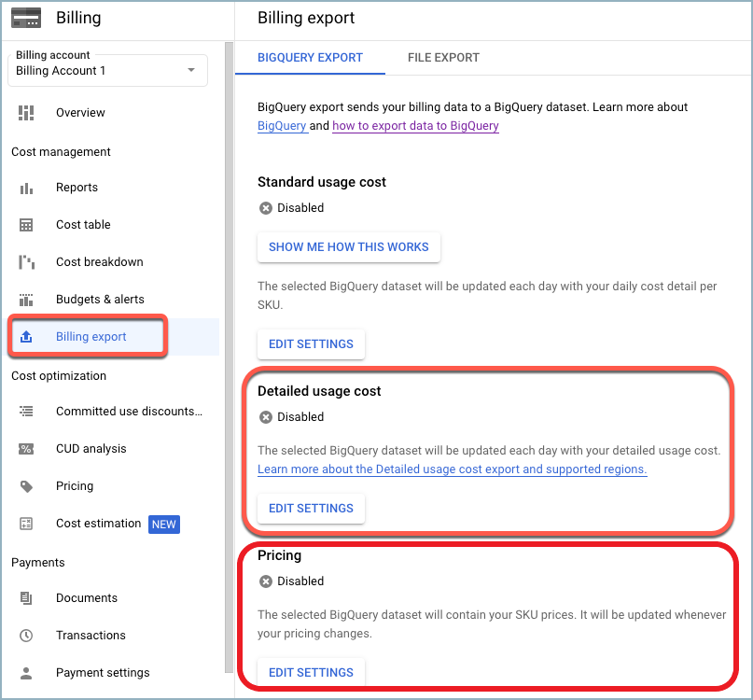Open Overview in the sidebar

(x=80, y=113)
